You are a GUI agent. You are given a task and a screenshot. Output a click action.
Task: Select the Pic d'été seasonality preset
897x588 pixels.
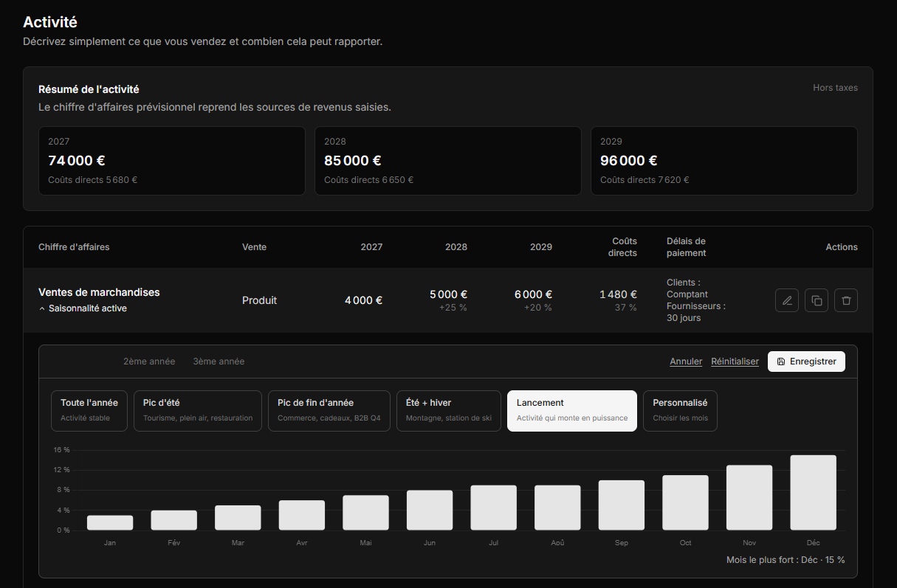[x=198, y=410]
